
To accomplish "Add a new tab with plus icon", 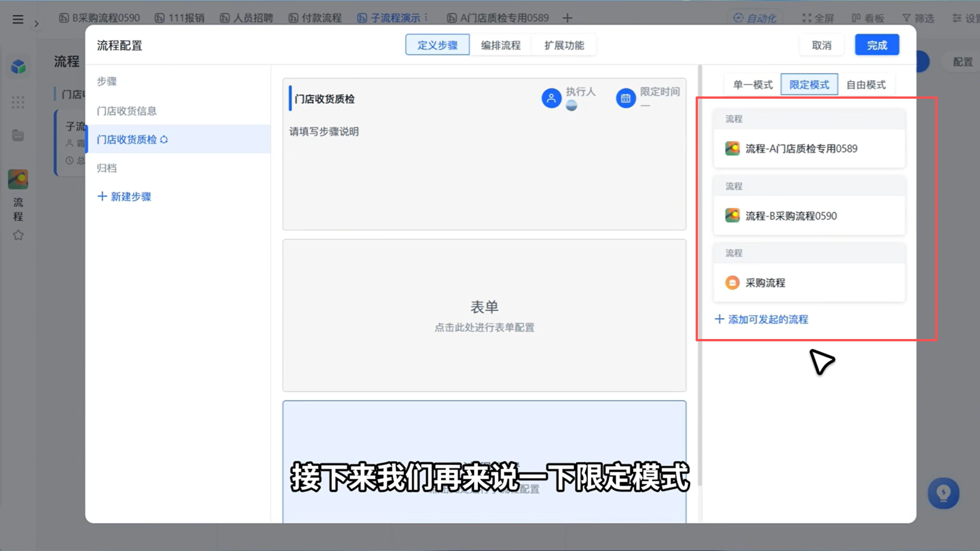I will pyautogui.click(x=568, y=18).
